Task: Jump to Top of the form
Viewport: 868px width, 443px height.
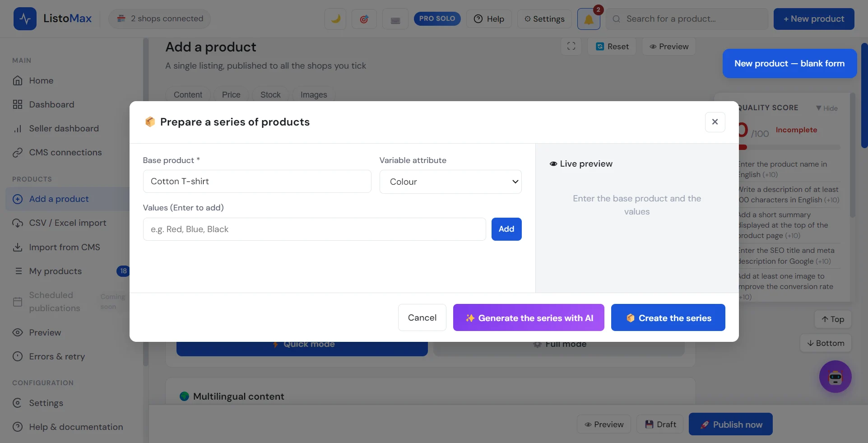Action: (833, 319)
